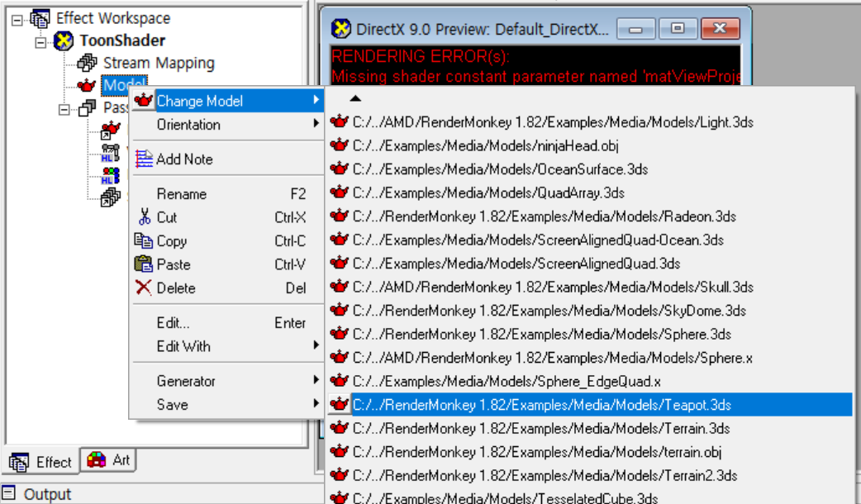The height and width of the screenshot is (504, 861).
Task: Click the HL pixel shader icon
Action: pos(111,176)
